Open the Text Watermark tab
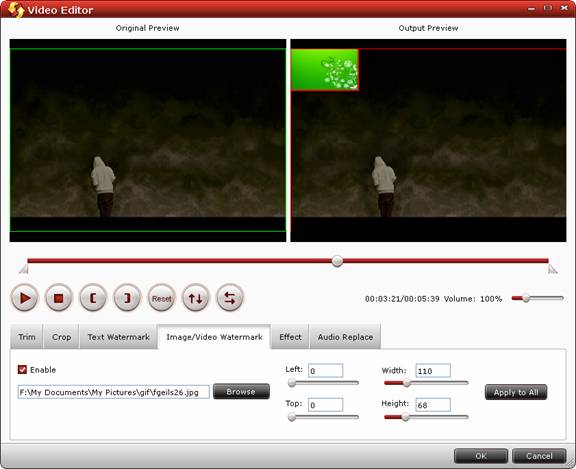576x469 pixels. click(118, 337)
